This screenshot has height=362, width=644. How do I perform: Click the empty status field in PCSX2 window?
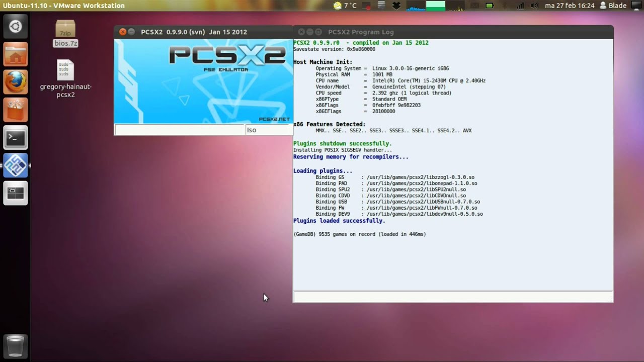180,130
